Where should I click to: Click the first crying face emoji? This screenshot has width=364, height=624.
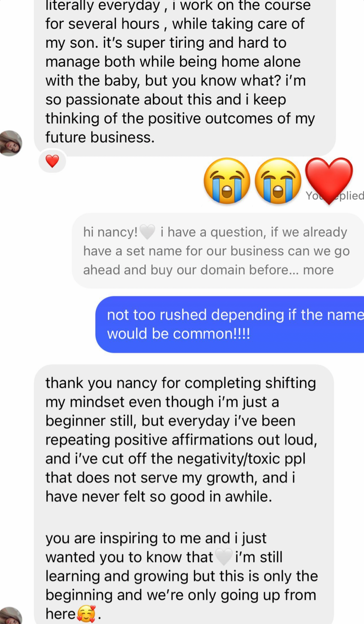click(x=227, y=181)
